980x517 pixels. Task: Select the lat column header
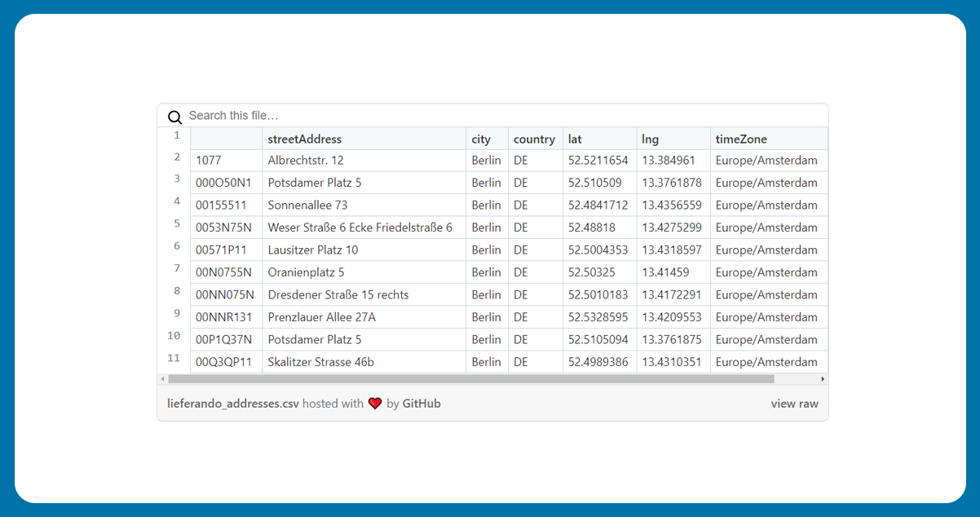point(576,139)
